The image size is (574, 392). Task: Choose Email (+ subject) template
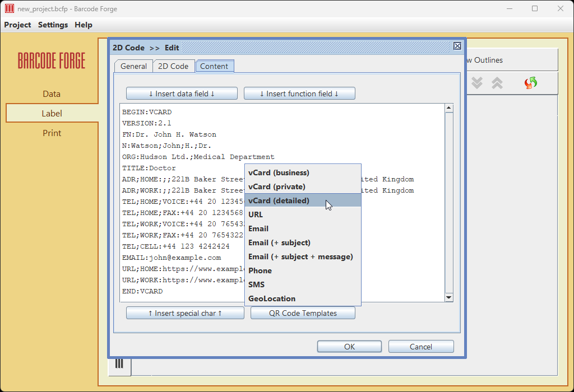303,242
